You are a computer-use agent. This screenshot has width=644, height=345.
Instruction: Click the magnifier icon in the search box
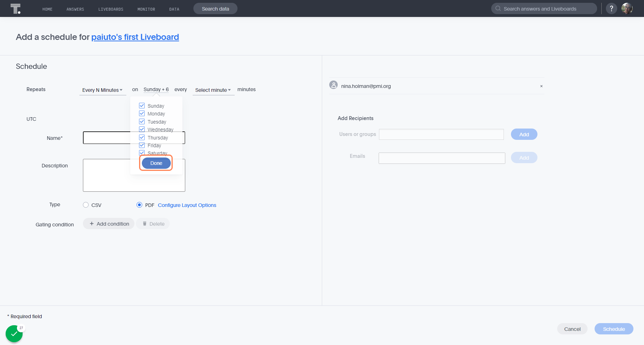pyautogui.click(x=498, y=8)
